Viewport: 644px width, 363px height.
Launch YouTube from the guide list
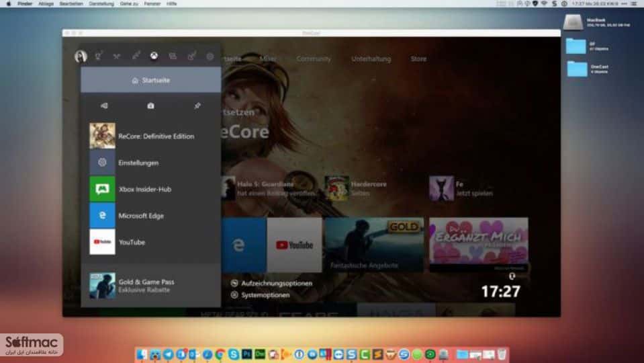(150, 242)
